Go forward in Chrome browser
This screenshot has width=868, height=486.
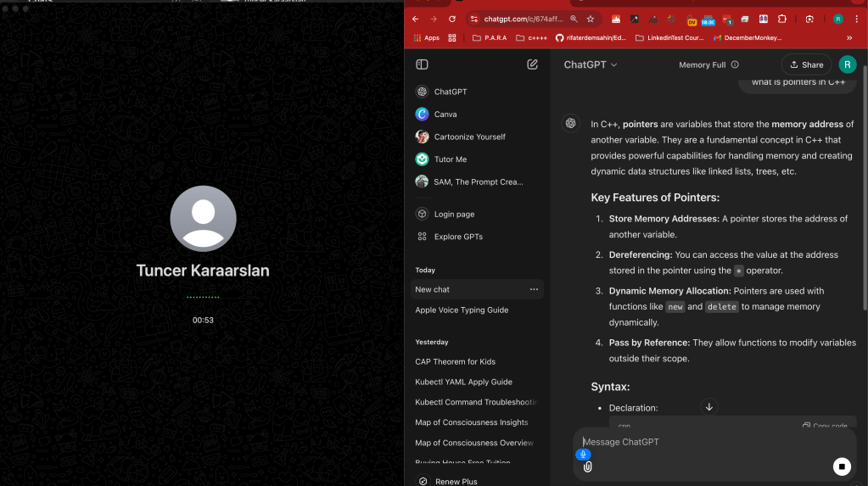coord(434,19)
